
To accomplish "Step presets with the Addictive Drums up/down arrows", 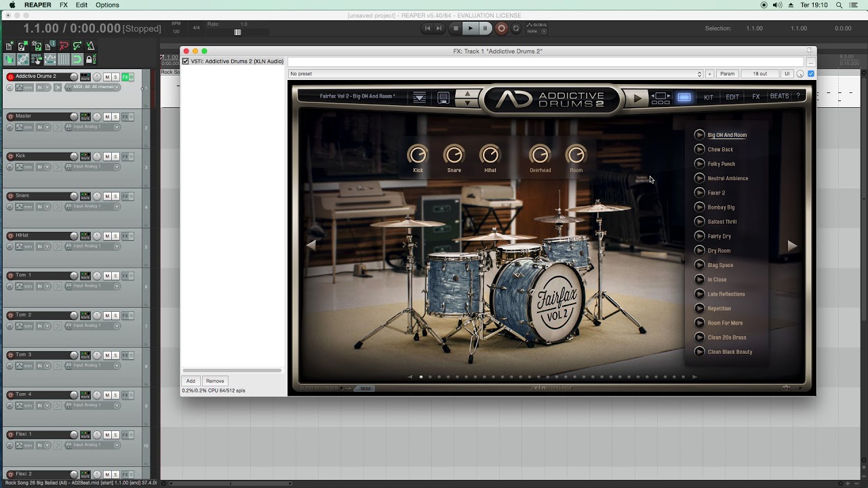I will 467,98.
